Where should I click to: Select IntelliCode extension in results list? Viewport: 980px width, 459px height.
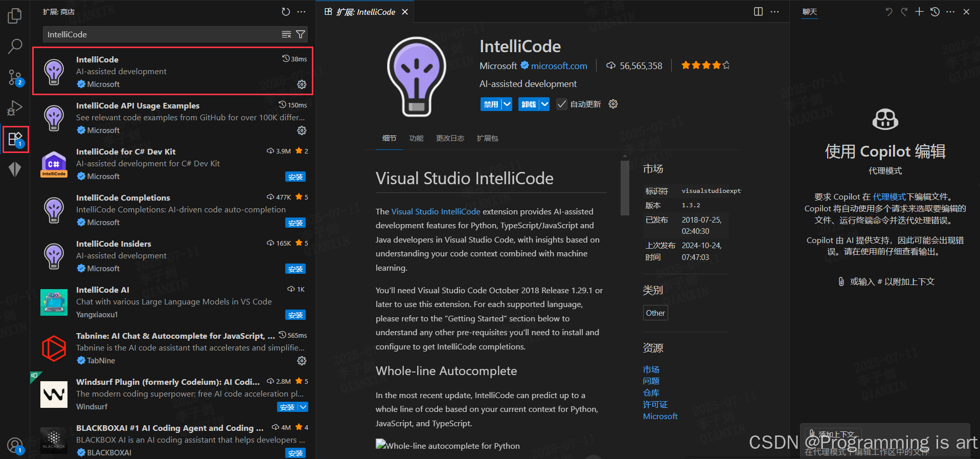point(173,71)
